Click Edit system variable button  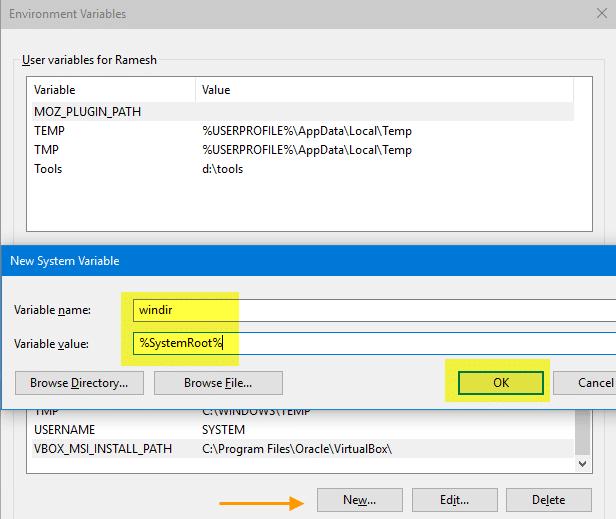[455, 500]
